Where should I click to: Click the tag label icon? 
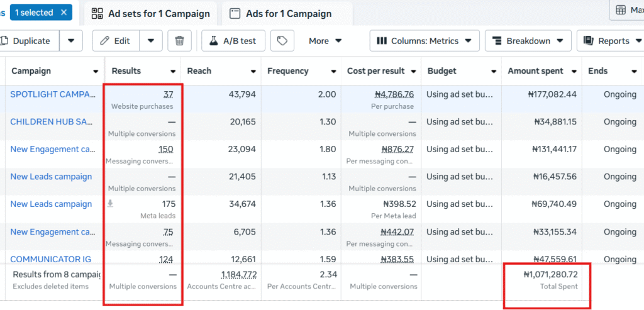pyautogui.click(x=282, y=41)
